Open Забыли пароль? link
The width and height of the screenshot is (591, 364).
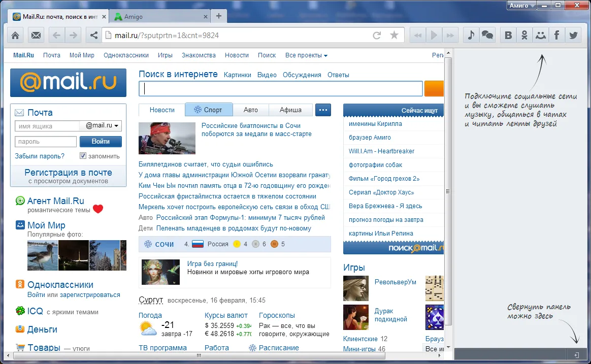click(40, 156)
